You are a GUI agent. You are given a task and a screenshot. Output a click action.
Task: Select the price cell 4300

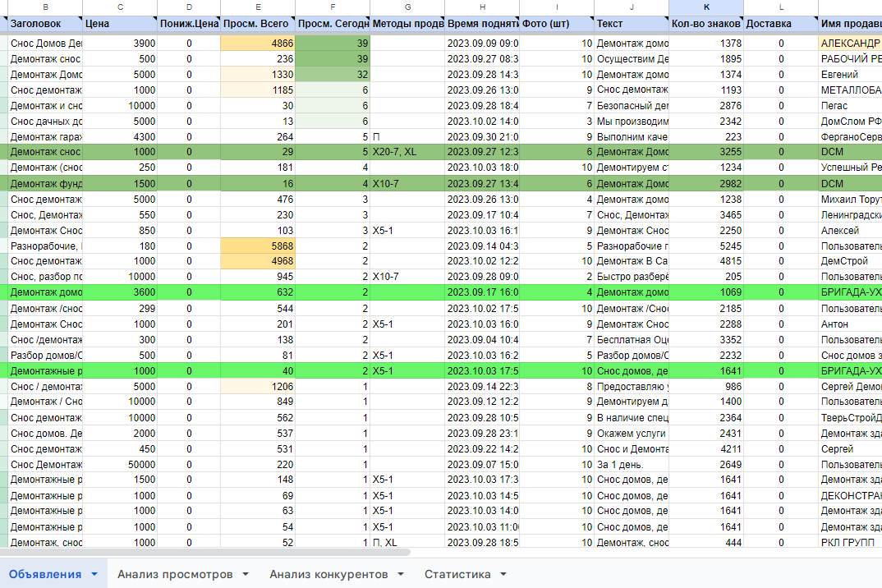click(120, 136)
